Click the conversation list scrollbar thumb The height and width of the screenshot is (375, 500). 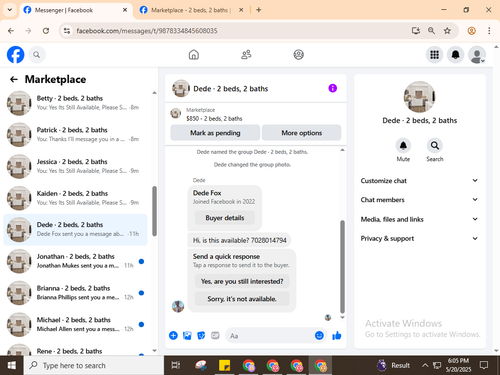(154, 211)
